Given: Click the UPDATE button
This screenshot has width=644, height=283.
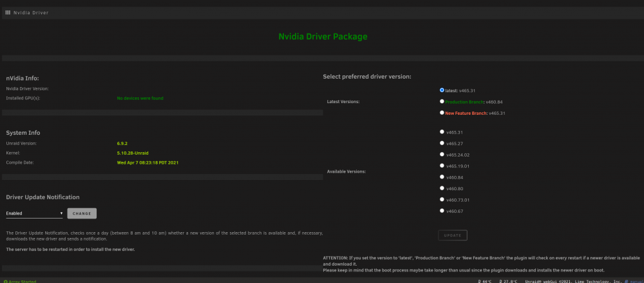Looking at the screenshot, I should 453,235.
